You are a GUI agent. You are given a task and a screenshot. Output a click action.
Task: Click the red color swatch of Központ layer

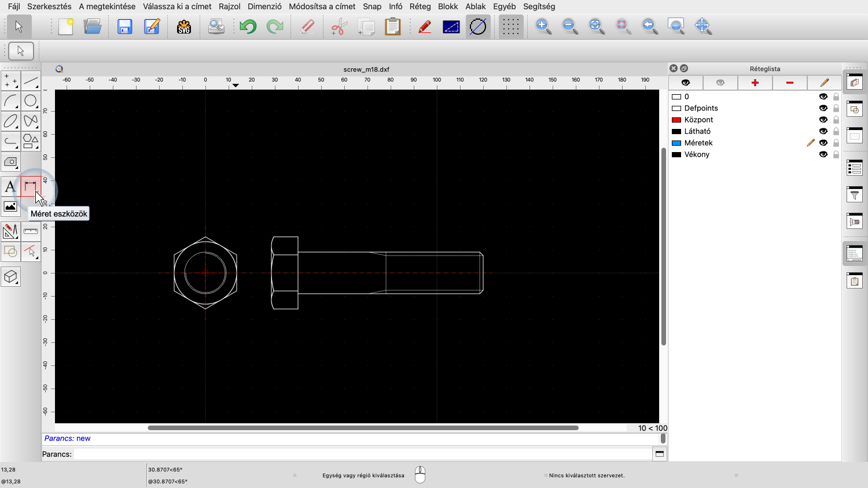[x=676, y=120]
